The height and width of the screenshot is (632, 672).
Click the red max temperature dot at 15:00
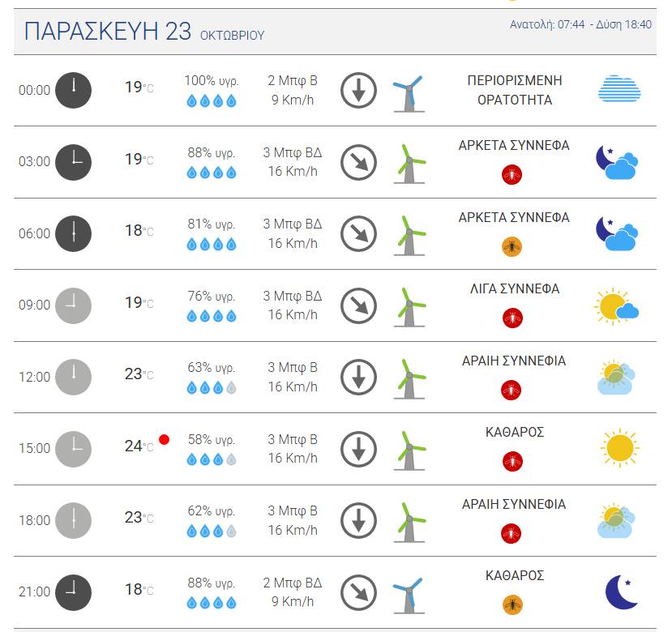click(x=164, y=439)
